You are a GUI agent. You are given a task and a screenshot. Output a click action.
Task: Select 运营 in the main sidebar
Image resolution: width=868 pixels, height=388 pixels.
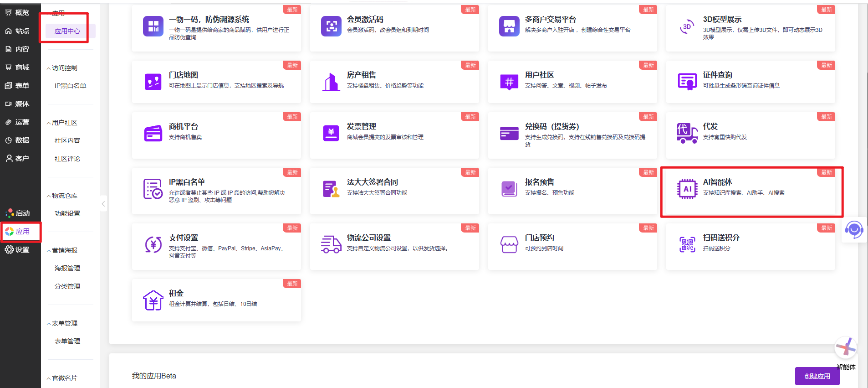coord(17,122)
